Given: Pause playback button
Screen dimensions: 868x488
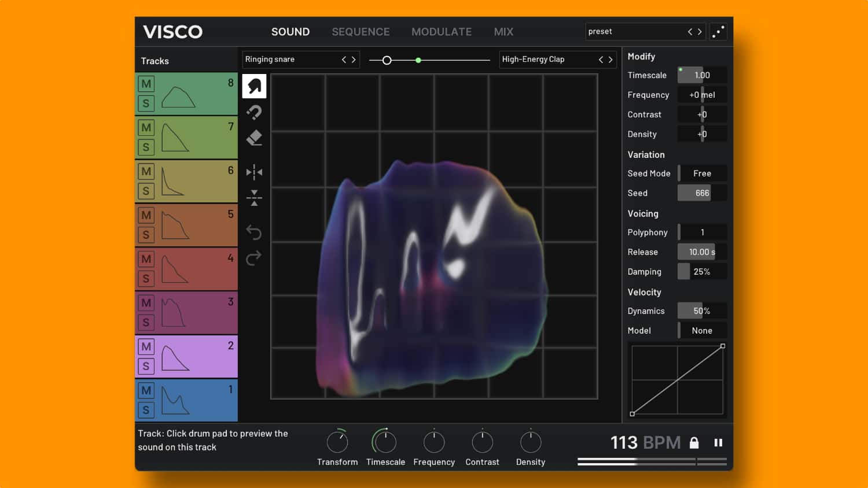Looking at the screenshot, I should coord(718,443).
